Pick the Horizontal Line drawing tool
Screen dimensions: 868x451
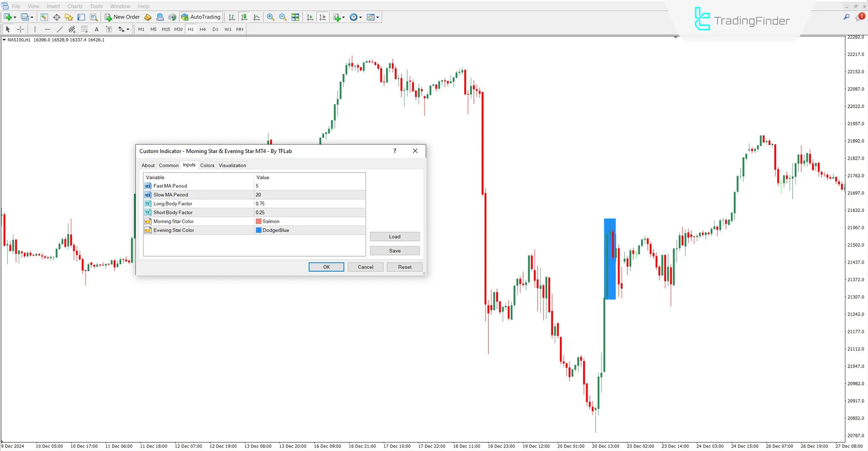[47, 29]
